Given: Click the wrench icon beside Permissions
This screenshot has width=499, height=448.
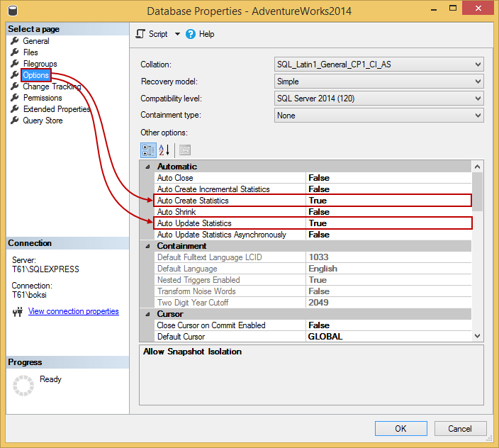Looking at the screenshot, I should (15, 97).
